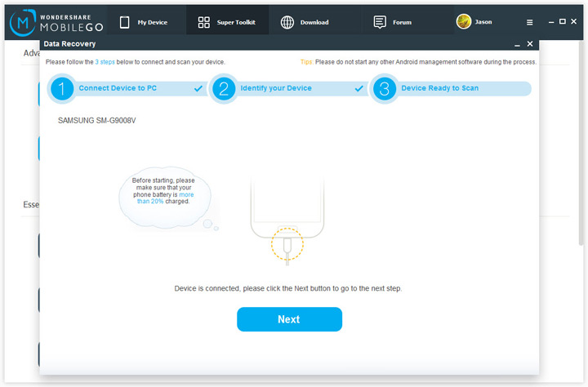The width and height of the screenshot is (588, 387).
Task: Click the Forum chat bubble icon
Action: pyautogui.click(x=380, y=22)
